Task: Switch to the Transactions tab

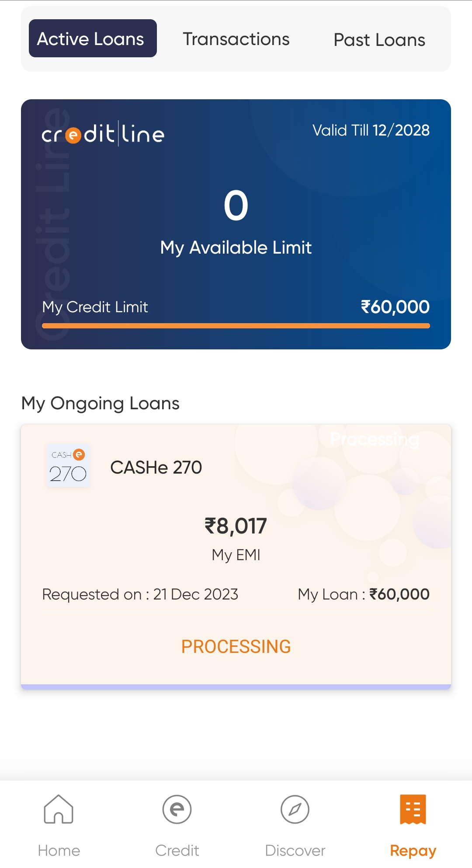Action: click(236, 39)
